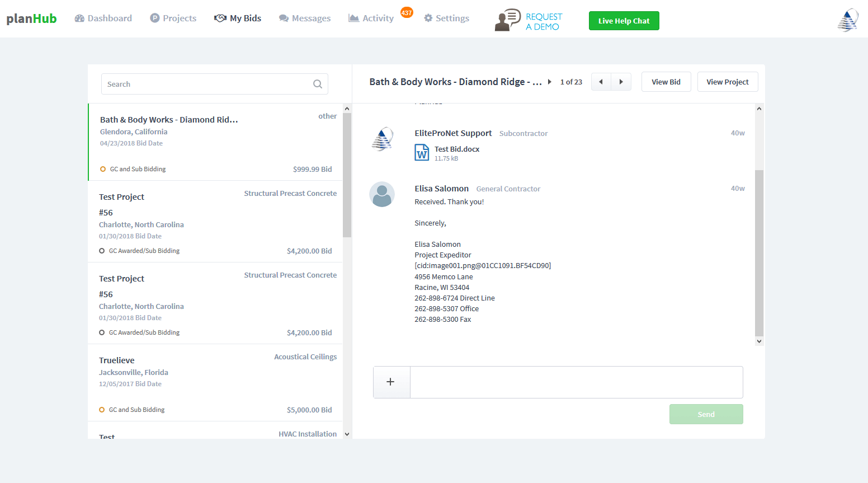Open the Dashboard from the navigation bar
The height and width of the screenshot is (483, 868).
pyautogui.click(x=103, y=18)
